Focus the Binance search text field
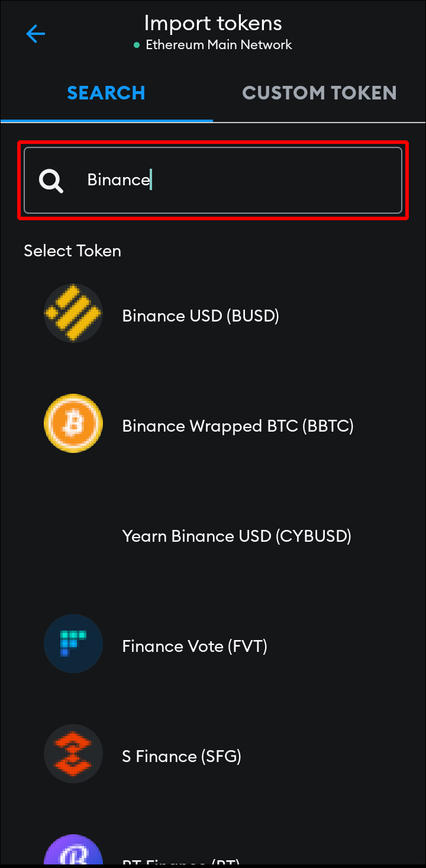Image resolution: width=426 pixels, height=868 pixels. [x=213, y=180]
